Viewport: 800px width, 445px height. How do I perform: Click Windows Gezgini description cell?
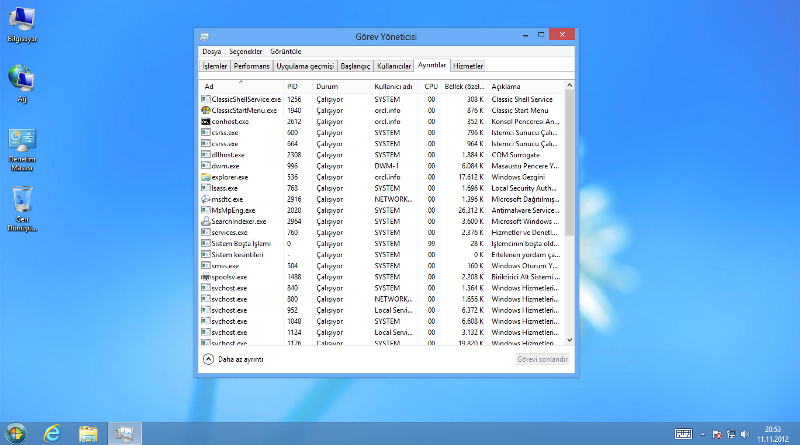(518, 177)
